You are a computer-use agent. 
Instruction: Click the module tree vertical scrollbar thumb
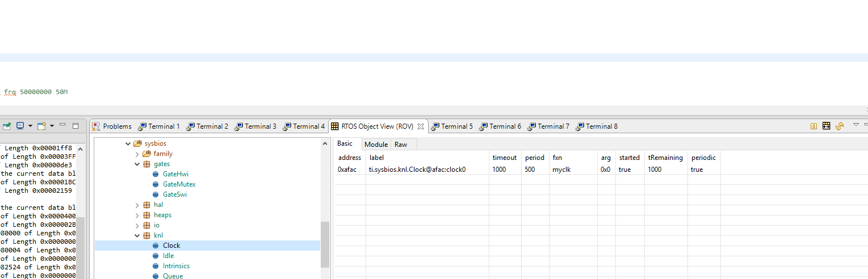325,244
